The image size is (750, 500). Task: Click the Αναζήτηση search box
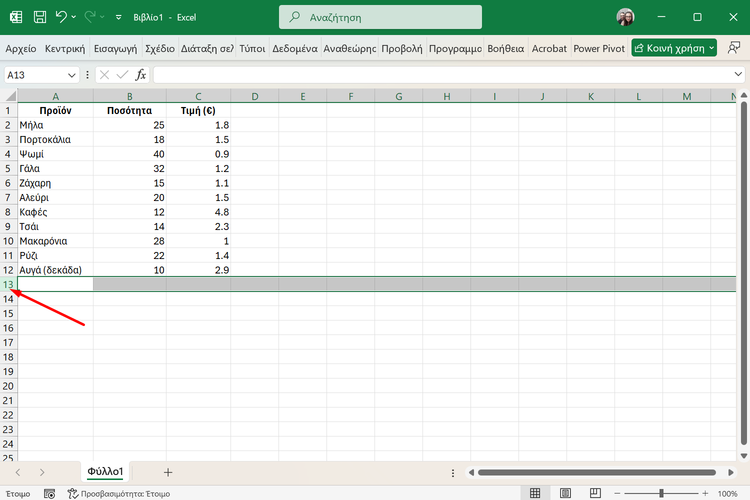(379, 17)
